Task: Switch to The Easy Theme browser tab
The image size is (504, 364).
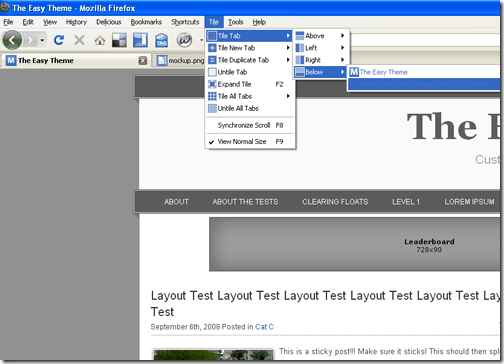Action: 76,61
